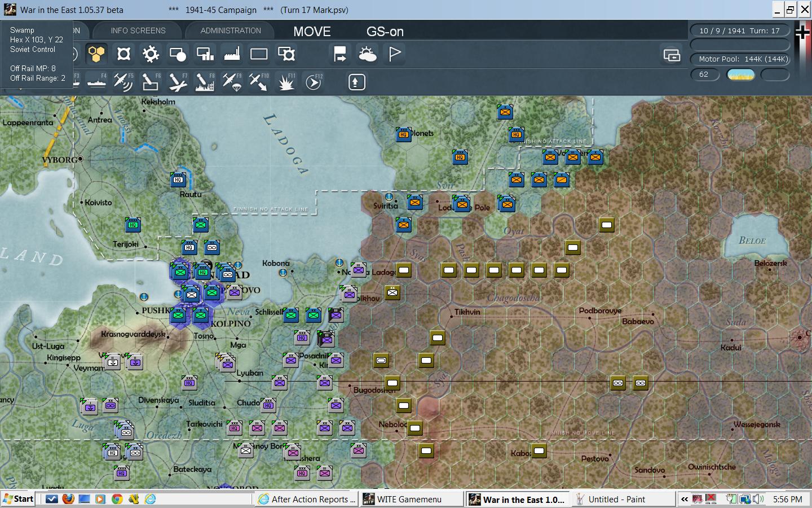Select the F4 naval transport ship mode
The image size is (812, 508).
coord(96,82)
